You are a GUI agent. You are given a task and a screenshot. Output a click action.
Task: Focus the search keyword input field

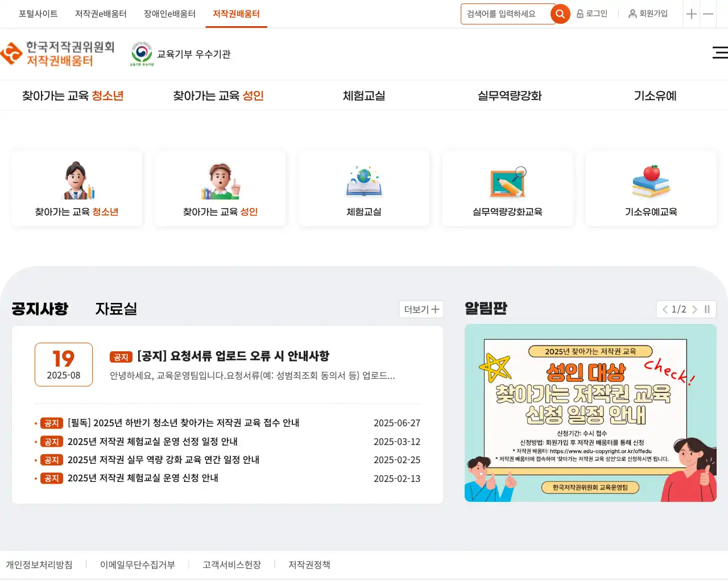(505, 14)
